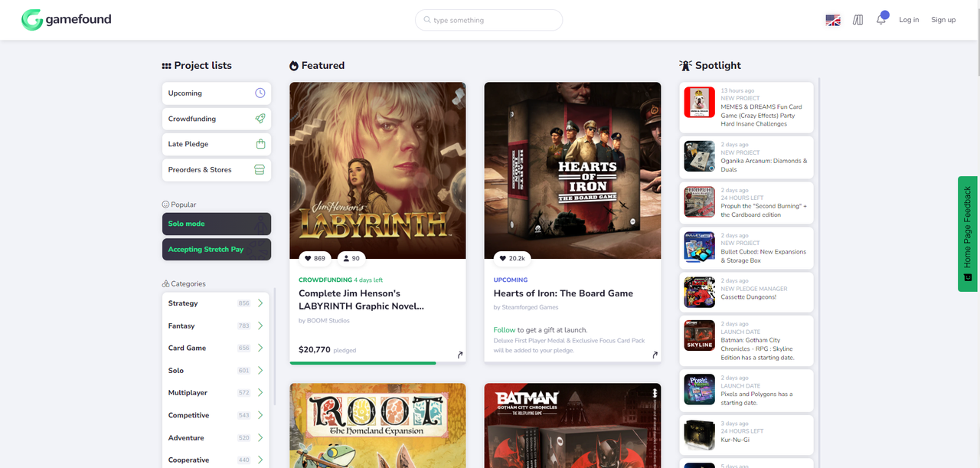Click the Bullet Cubed spotlight thumbnail
980x468 pixels.
(x=699, y=247)
